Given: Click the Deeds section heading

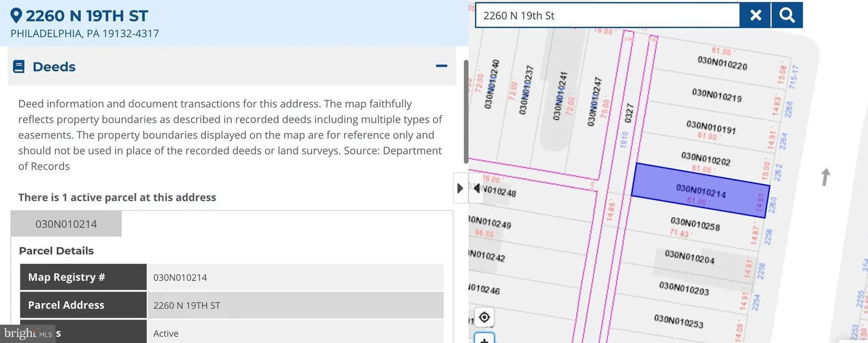Looking at the screenshot, I should coord(54,67).
